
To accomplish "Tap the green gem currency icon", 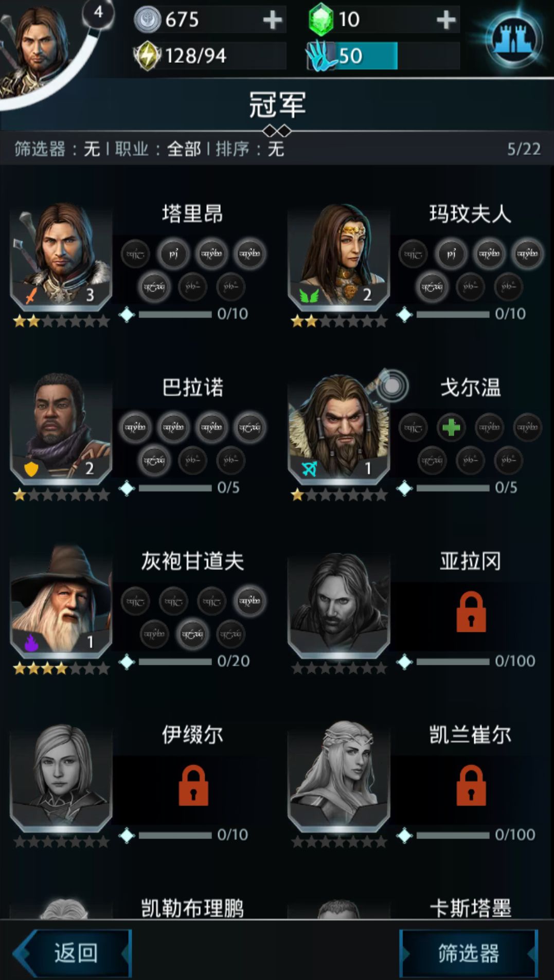I will 321,20.
